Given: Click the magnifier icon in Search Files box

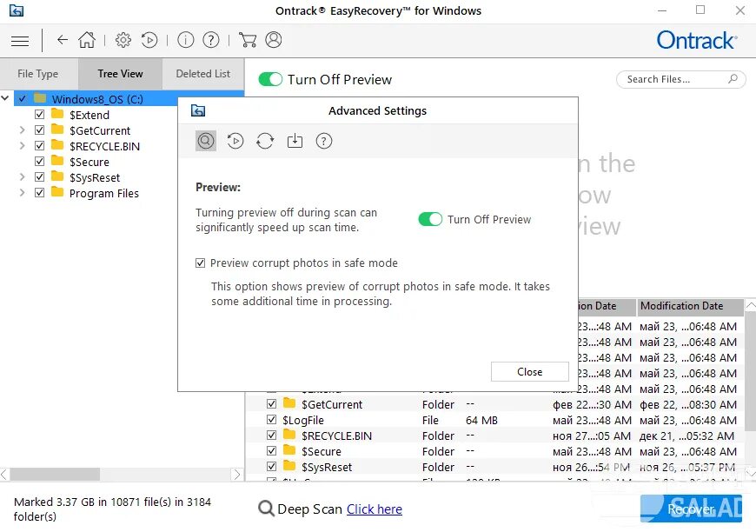Looking at the screenshot, I should 733,78.
